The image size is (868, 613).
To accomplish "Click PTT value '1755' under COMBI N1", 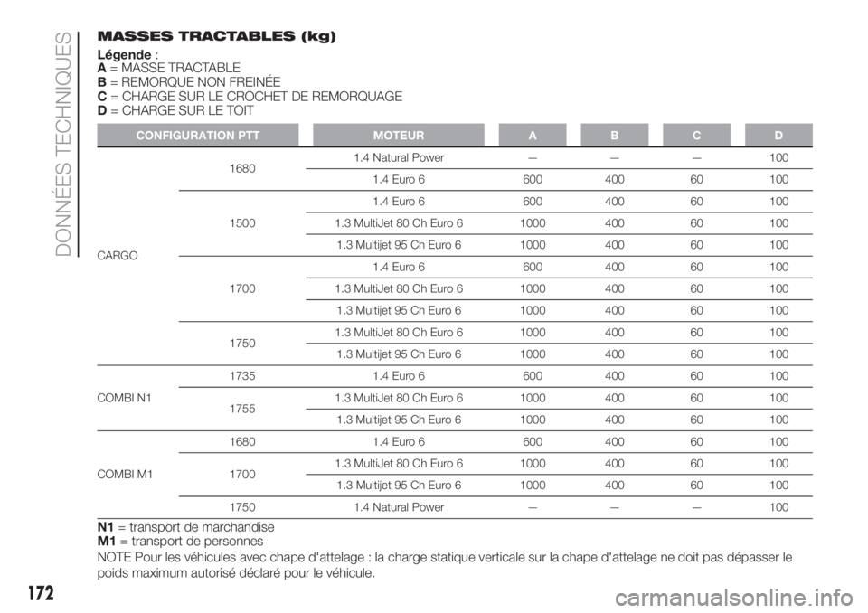I will 242,409.
